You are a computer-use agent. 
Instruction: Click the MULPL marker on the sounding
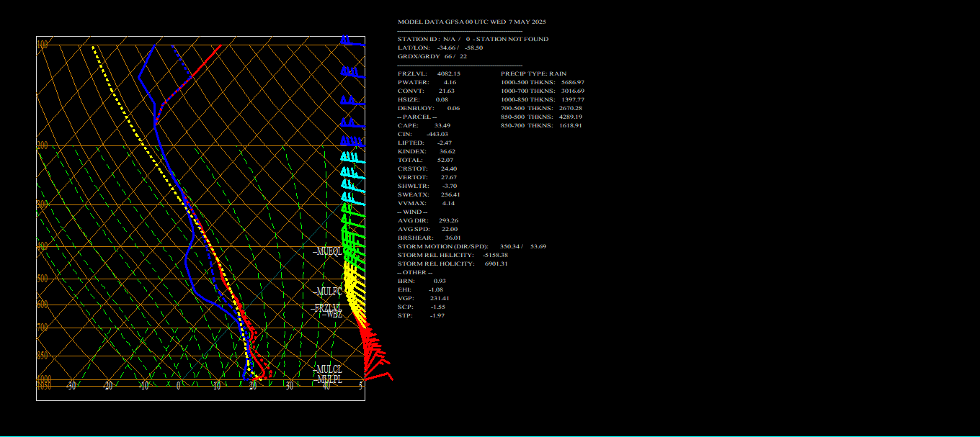coord(328,379)
